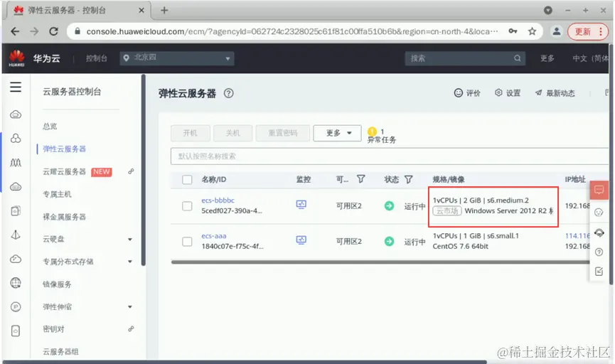This screenshot has height=364, width=615.
Task: Expand the 弹性伸缩 sidebar item
Action: click(130, 306)
